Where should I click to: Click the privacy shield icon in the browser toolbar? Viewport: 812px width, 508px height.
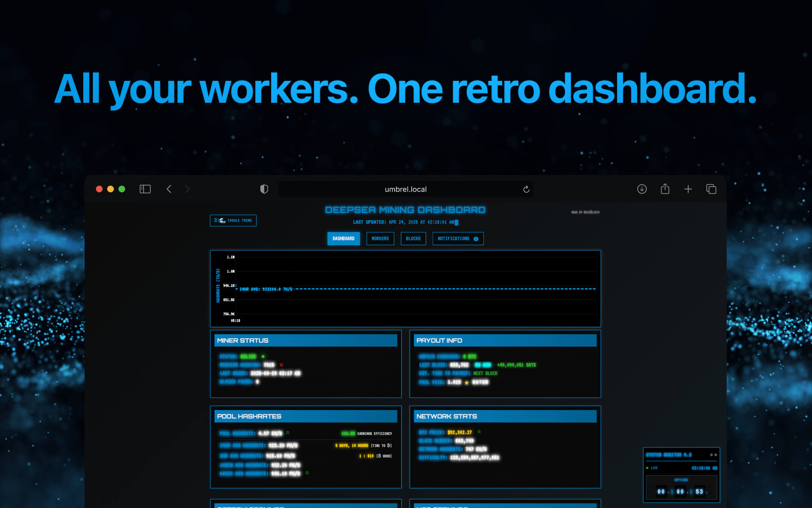pyautogui.click(x=264, y=189)
